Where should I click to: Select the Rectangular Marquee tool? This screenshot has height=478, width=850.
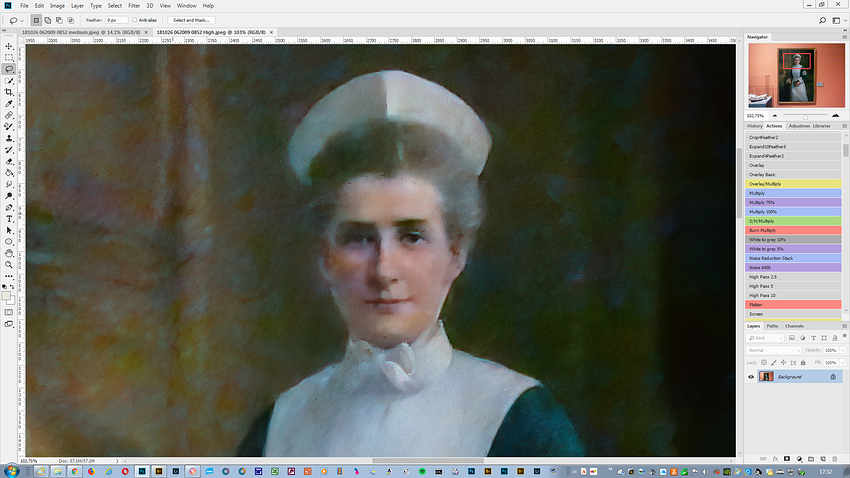9,58
